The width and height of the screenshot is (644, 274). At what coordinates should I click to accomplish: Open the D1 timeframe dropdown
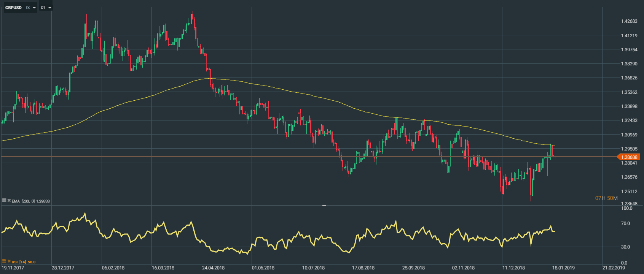(x=46, y=8)
